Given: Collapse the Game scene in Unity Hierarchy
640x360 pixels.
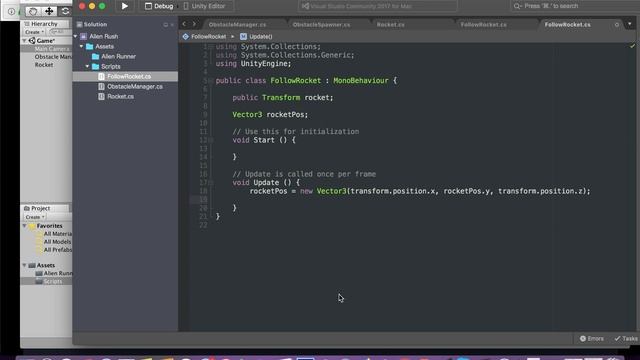Looking at the screenshot, I should 24,41.
